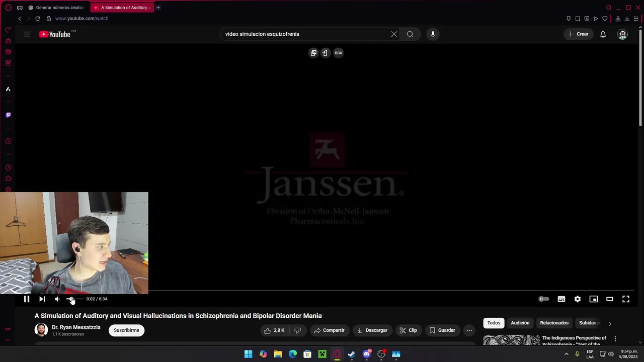This screenshot has height=362, width=644.
Task: Switch to A Simulation of Auditory tab
Action: tap(122, 8)
